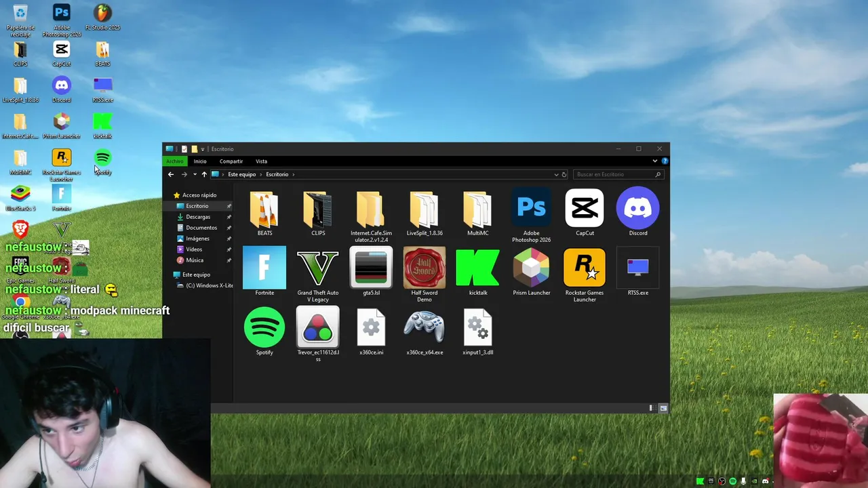Viewport: 868px width, 488px height.
Task: Expand the ribbon with the chevron
Action: pyautogui.click(x=655, y=161)
